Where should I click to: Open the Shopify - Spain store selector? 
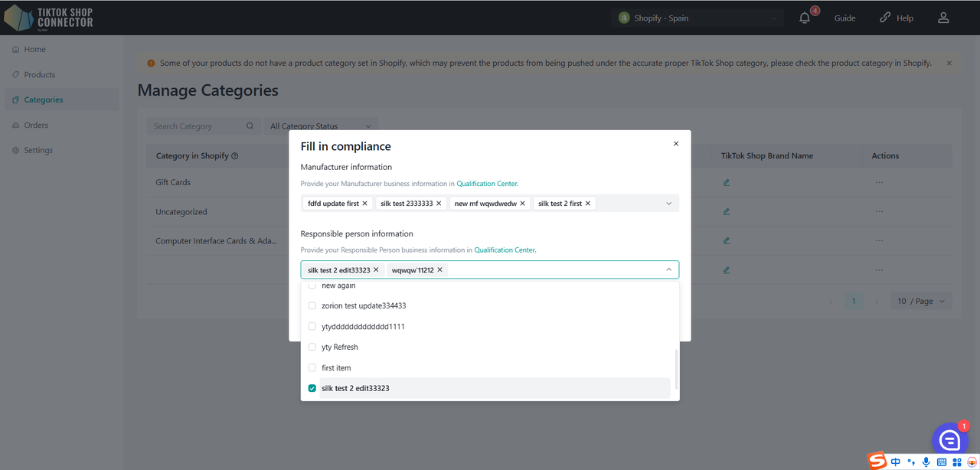697,18
